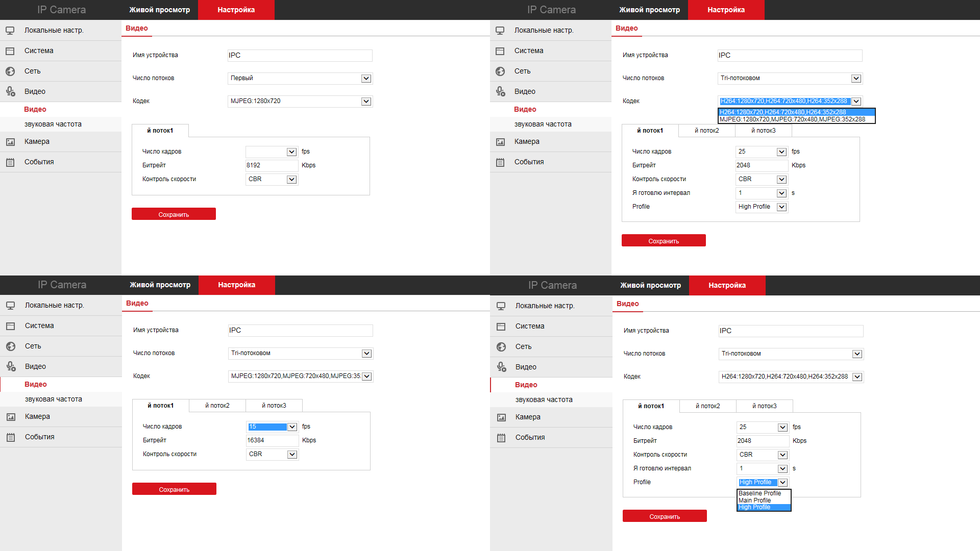
Task: Click monitor icon beside Локальные настр. in top-left panel
Action: click(x=10, y=31)
